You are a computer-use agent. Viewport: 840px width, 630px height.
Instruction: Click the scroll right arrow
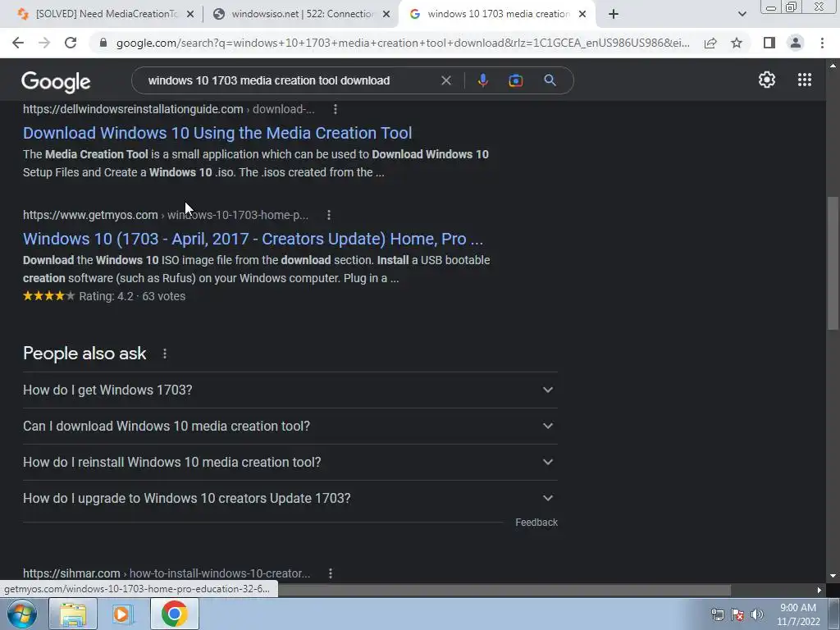click(x=819, y=590)
